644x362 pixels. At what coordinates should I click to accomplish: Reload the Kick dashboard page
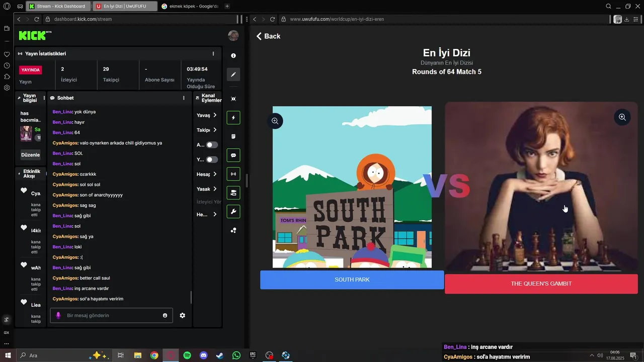37,19
